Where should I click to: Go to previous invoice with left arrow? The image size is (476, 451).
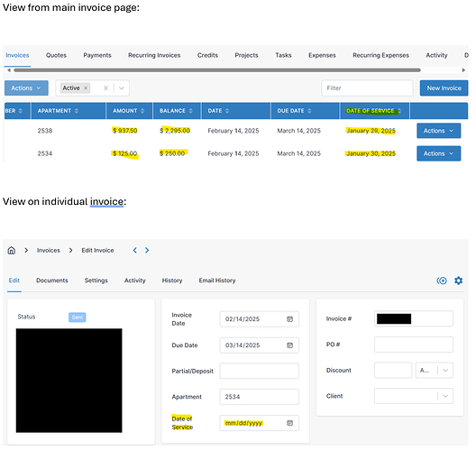[135, 250]
